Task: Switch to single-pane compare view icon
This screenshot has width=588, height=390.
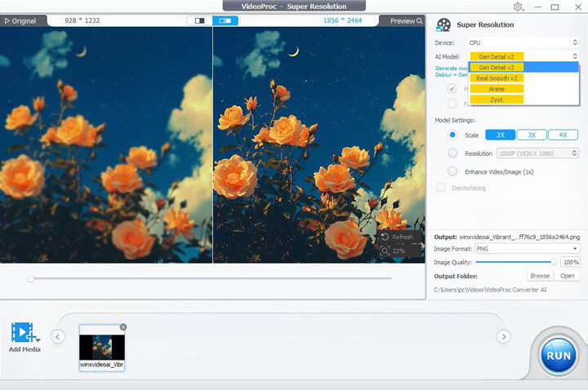Action: 198,20
